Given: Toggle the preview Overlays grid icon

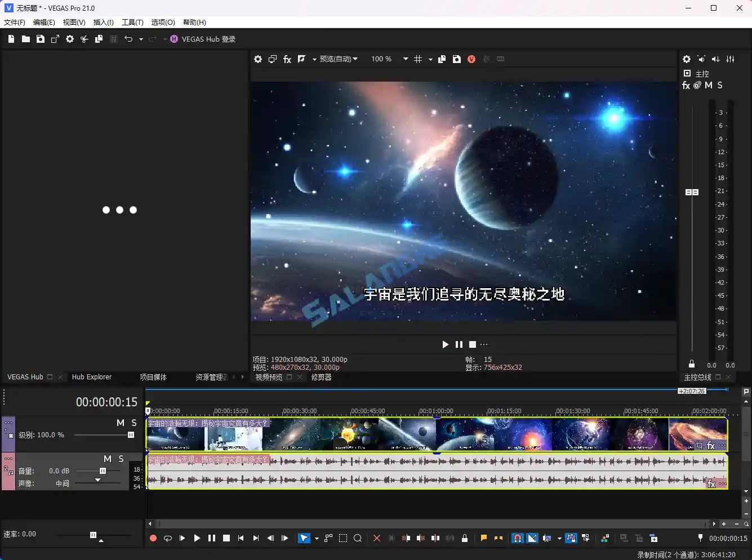Looking at the screenshot, I should [418, 59].
